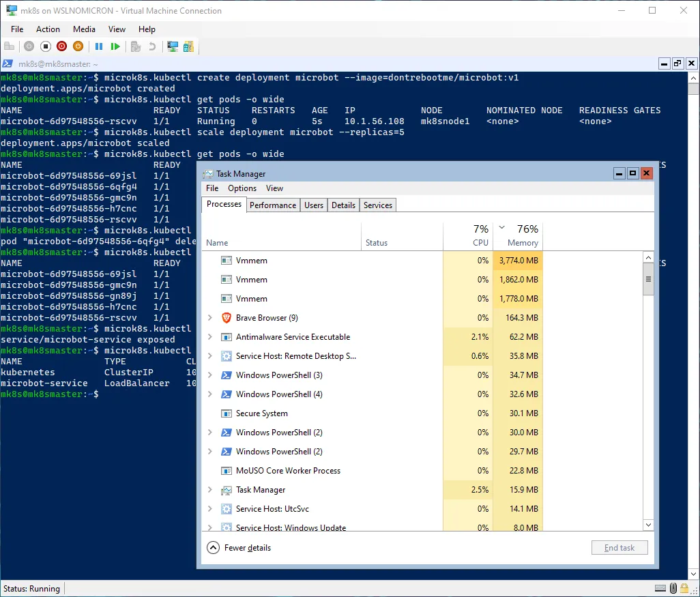
Task: Click the Turn Off VM toolbar icon
Action: tap(46, 46)
